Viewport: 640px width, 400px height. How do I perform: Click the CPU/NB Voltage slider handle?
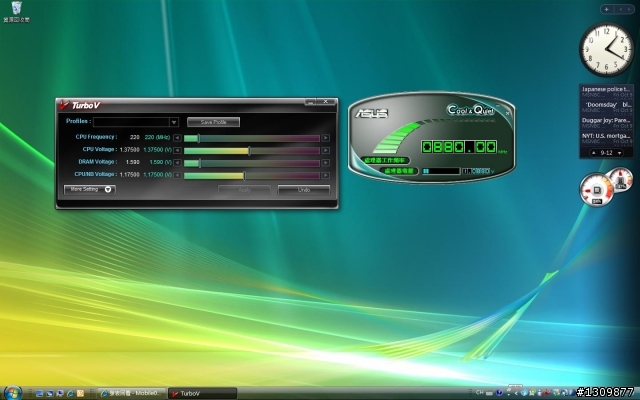(244, 176)
